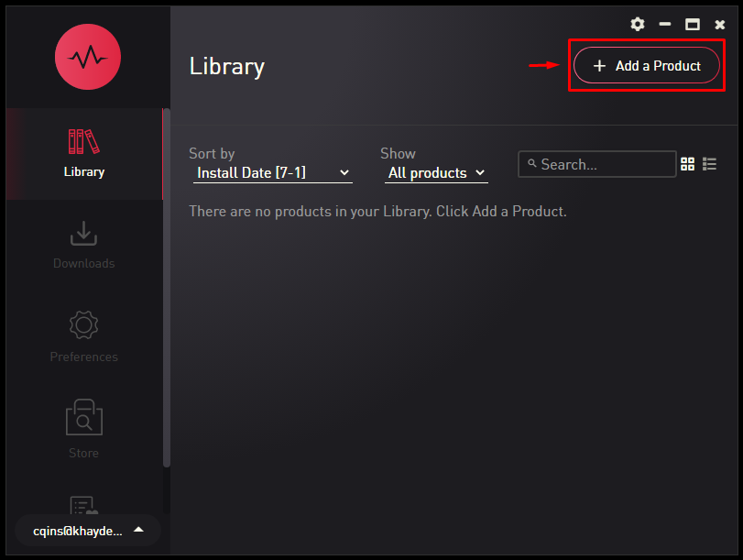Open the Downloads section
Viewport: 743px width, 560px height.
click(x=84, y=245)
